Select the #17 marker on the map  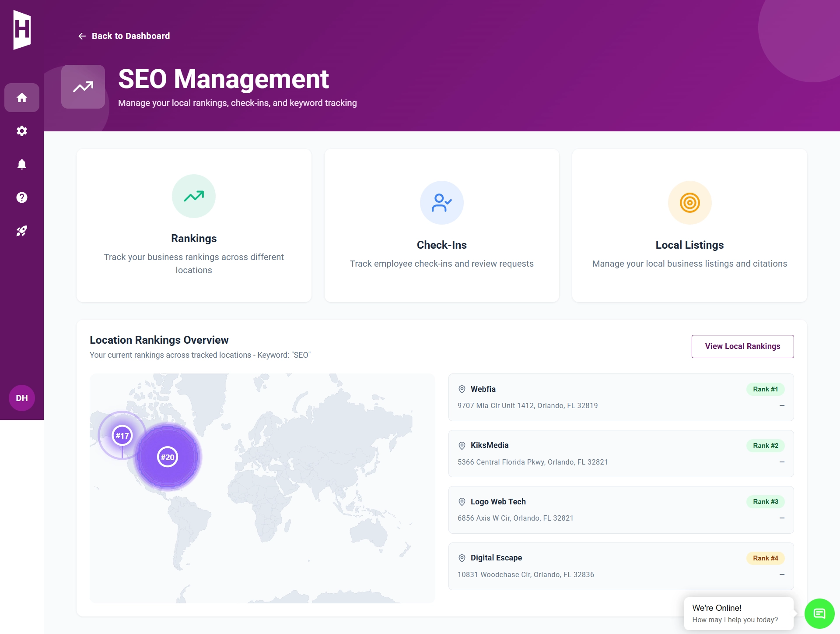[x=122, y=436]
